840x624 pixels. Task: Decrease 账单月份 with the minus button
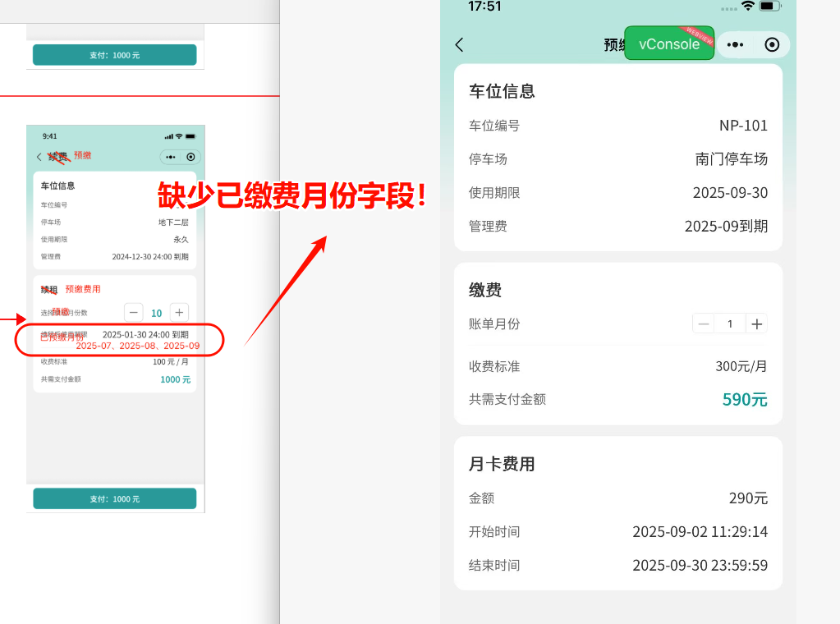pos(704,323)
